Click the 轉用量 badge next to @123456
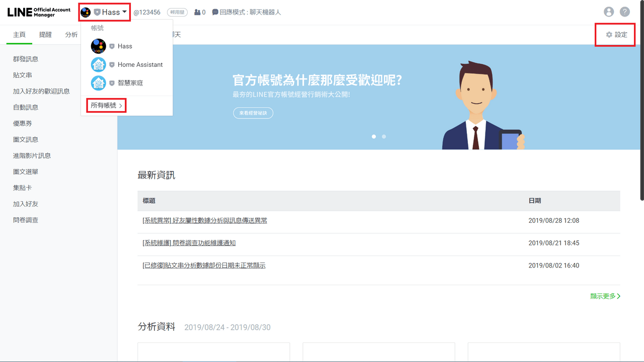644x362 pixels. coord(176,12)
